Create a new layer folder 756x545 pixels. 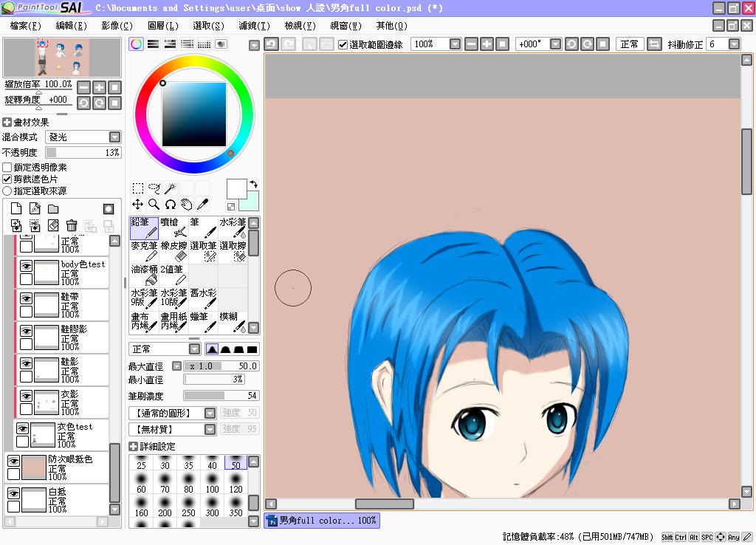(x=53, y=209)
